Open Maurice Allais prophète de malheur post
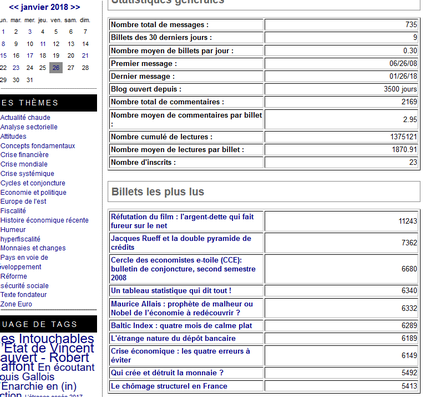 click(x=182, y=308)
